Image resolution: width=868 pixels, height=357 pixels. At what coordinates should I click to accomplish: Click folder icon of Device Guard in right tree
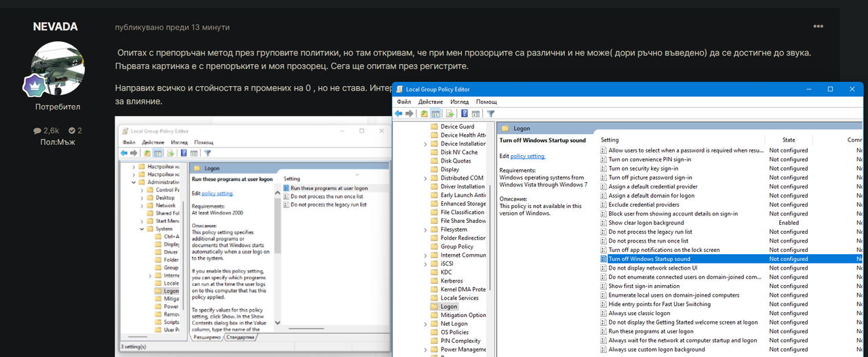pyautogui.click(x=434, y=127)
